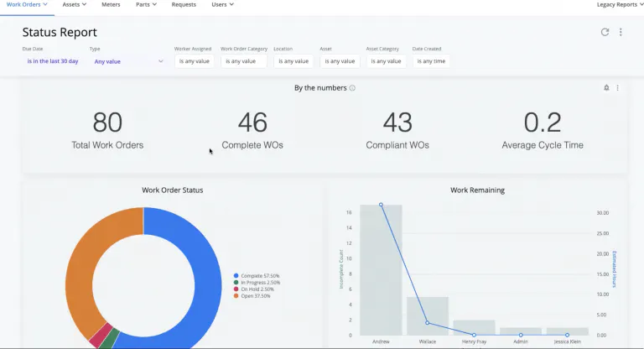Viewport: 644px width, 349px height.
Task: Click the refresh report icon
Action: (x=605, y=32)
